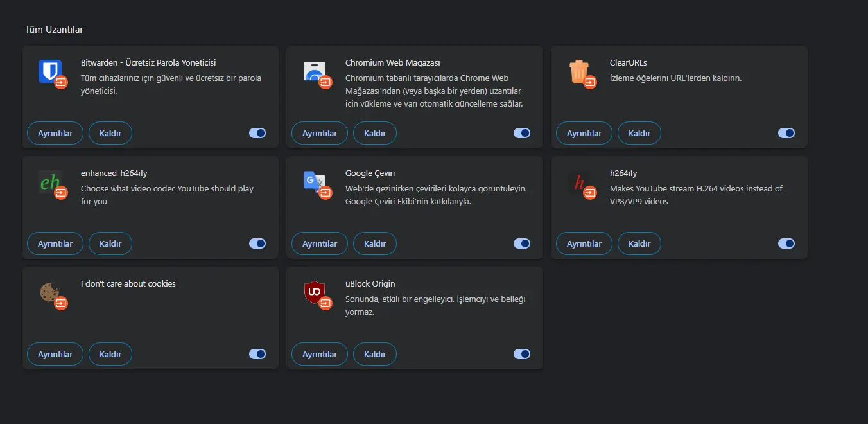The width and height of the screenshot is (868, 424).
Task: Click 'Tüm cihazlarınız için güvenli' description
Action: pyautogui.click(x=171, y=85)
